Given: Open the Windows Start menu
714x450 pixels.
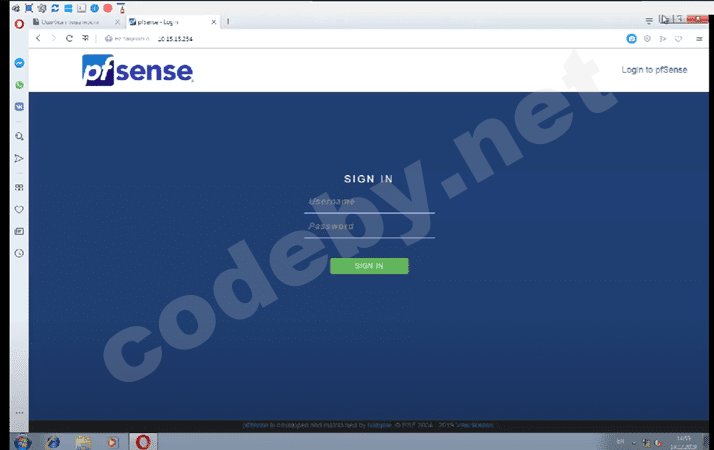Looking at the screenshot, I should click(22, 442).
